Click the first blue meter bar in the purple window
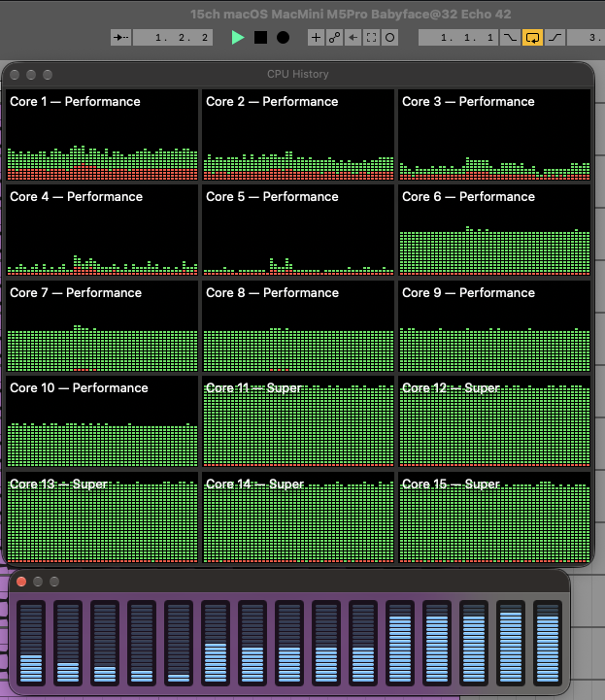605x700 pixels. point(31,643)
